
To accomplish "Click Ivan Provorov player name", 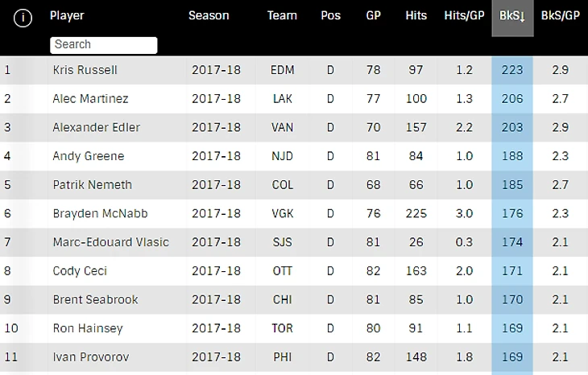I will pos(91,357).
